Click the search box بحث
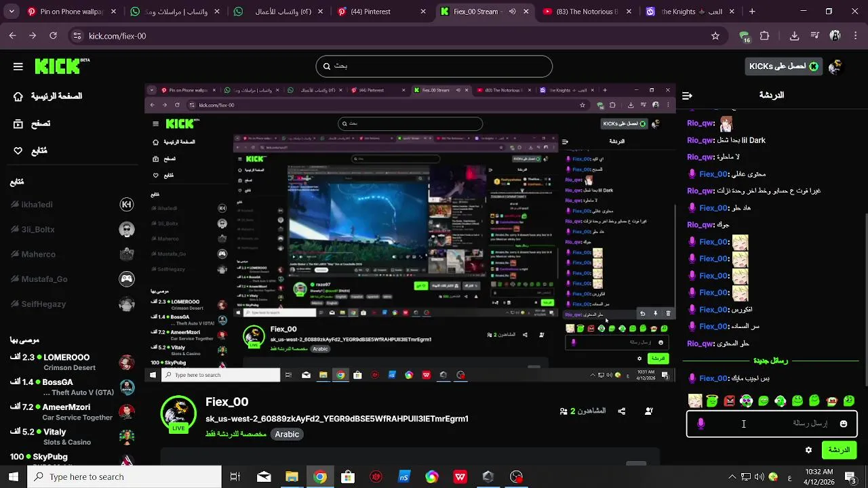Viewport: 868px width, 488px height. pos(434,66)
